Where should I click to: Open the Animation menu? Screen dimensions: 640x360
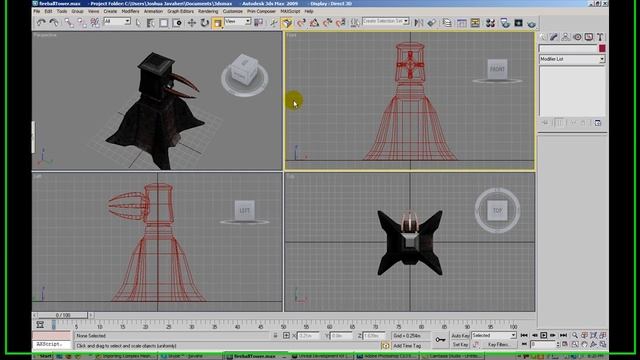pyautogui.click(x=153, y=11)
